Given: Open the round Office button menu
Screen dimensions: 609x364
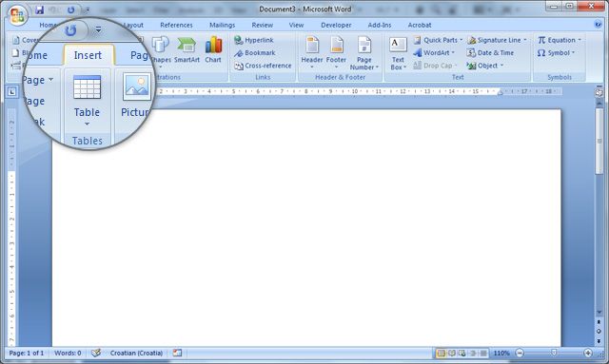Looking at the screenshot, I should (17, 15).
